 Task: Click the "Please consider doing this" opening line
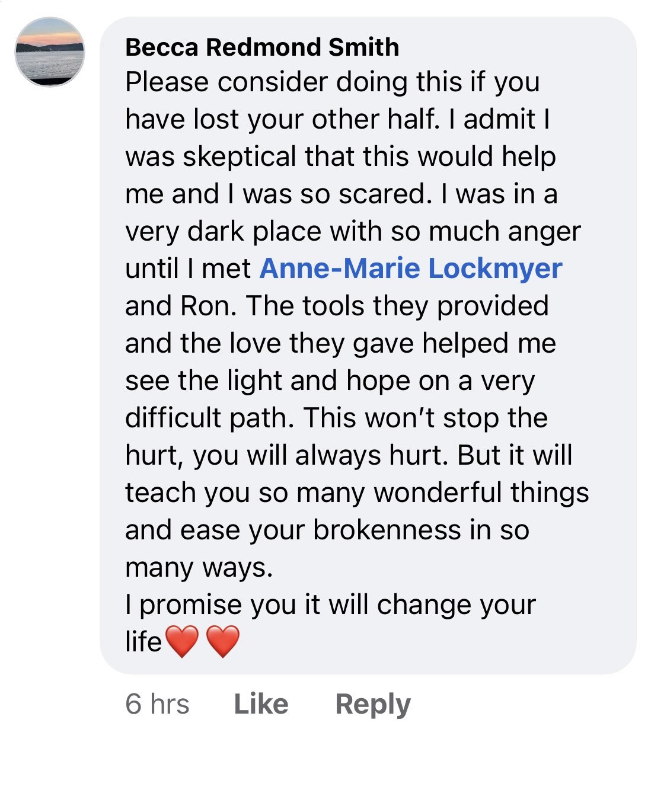[332, 82]
